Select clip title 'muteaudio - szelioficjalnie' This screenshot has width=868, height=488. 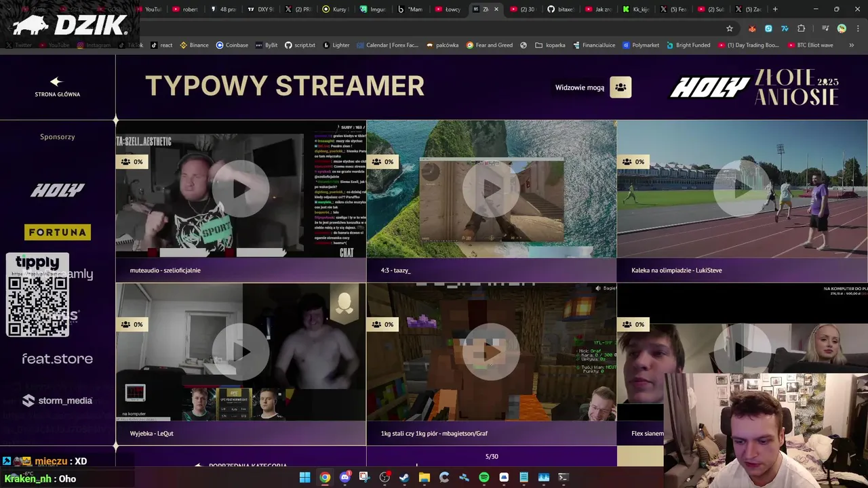click(165, 270)
